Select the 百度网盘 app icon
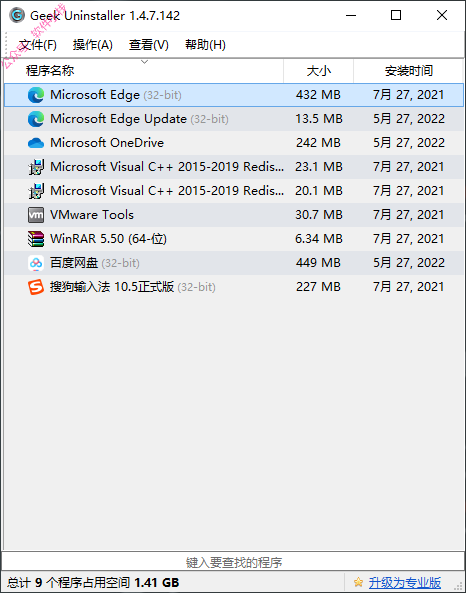Image resolution: width=466 pixels, height=593 pixels. pyautogui.click(x=36, y=263)
